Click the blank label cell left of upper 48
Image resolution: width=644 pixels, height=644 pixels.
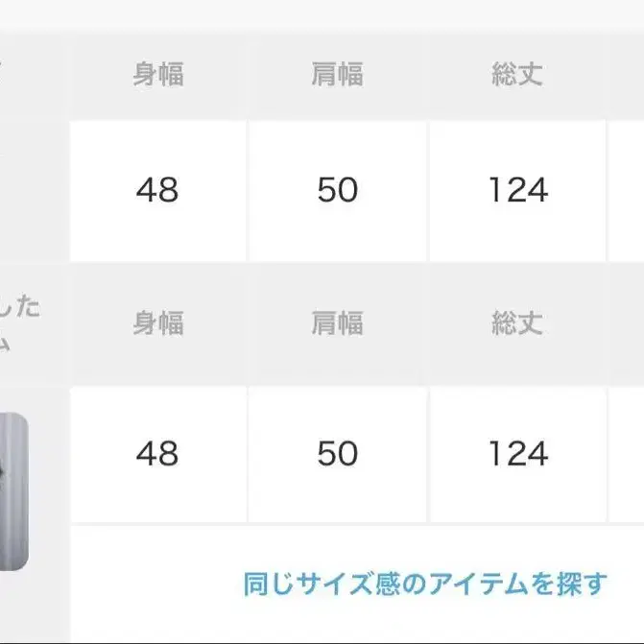(34, 190)
